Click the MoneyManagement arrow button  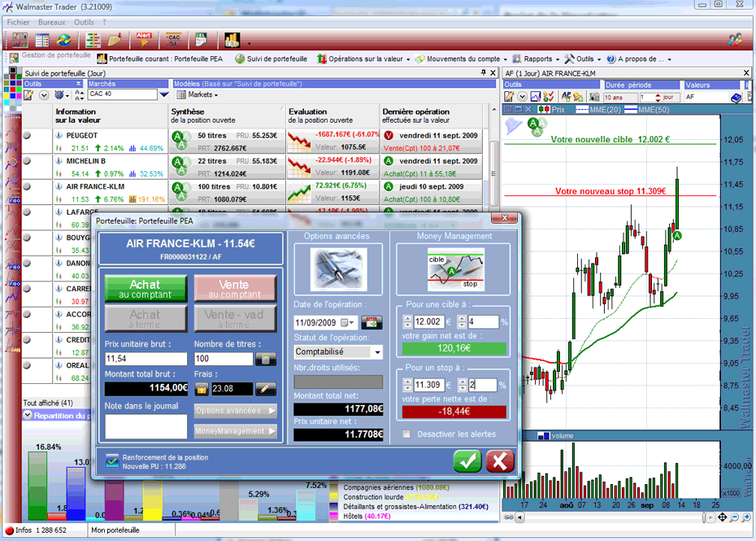tap(235, 431)
